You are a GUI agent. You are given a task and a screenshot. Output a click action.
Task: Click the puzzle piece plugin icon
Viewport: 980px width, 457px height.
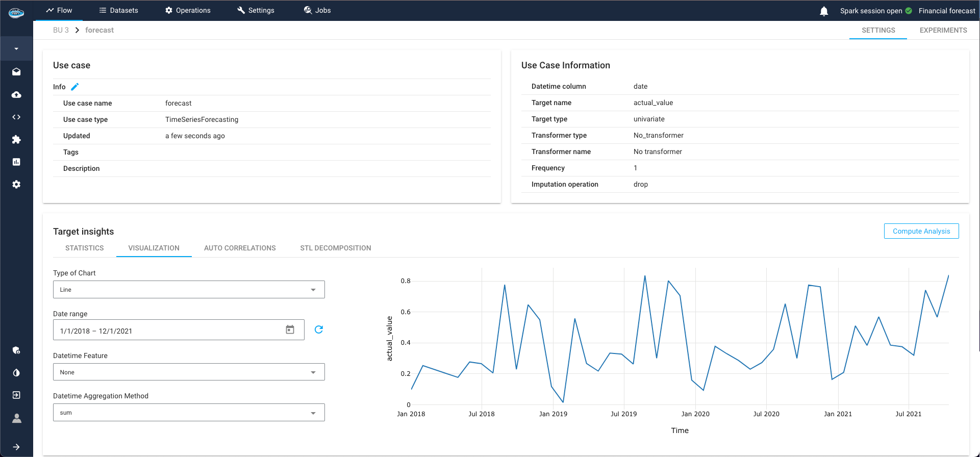tap(16, 139)
